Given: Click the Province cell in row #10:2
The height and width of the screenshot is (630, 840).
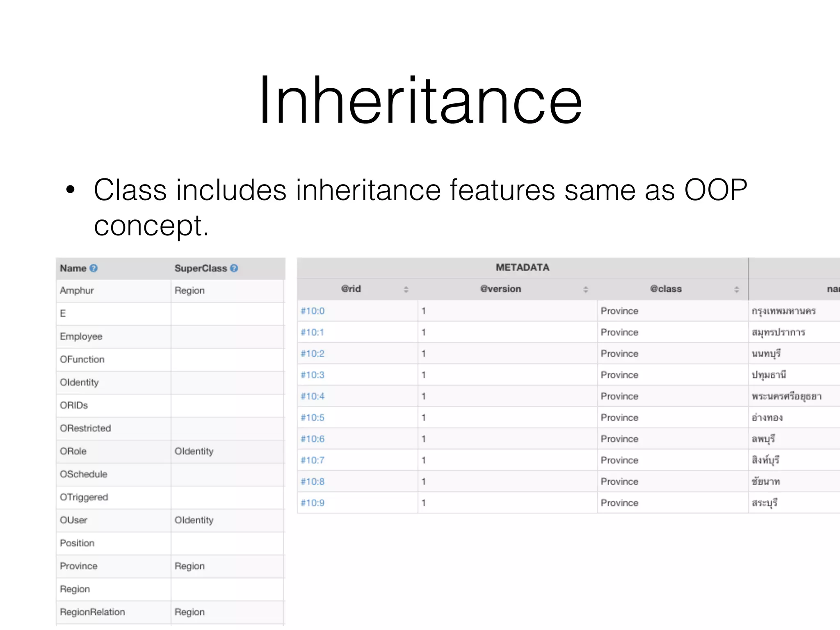Looking at the screenshot, I should 619,354.
